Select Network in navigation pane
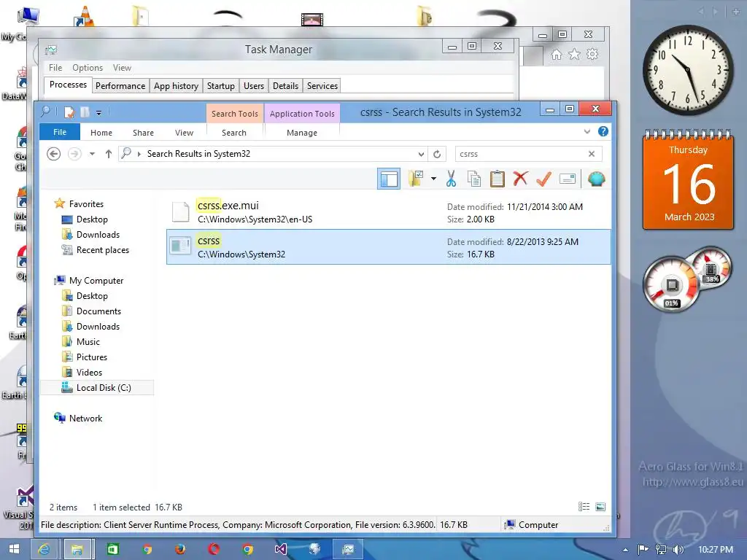747x560 pixels. (85, 418)
